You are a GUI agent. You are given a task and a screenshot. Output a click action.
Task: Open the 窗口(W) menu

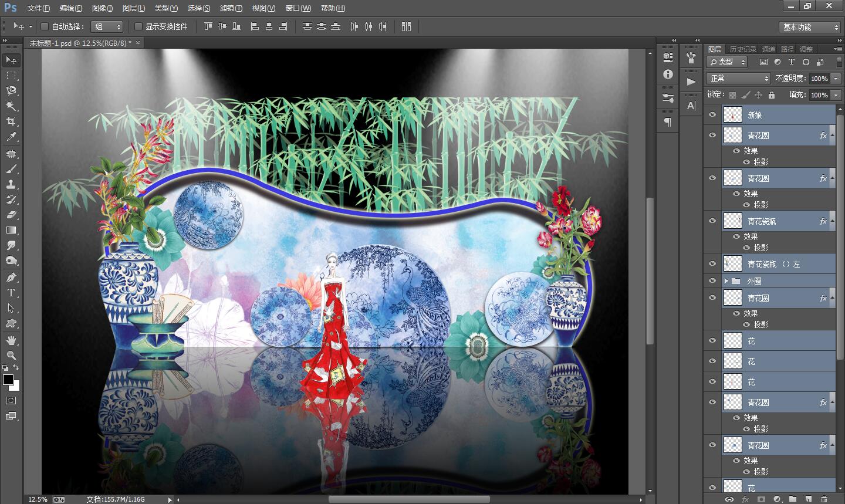pos(298,8)
